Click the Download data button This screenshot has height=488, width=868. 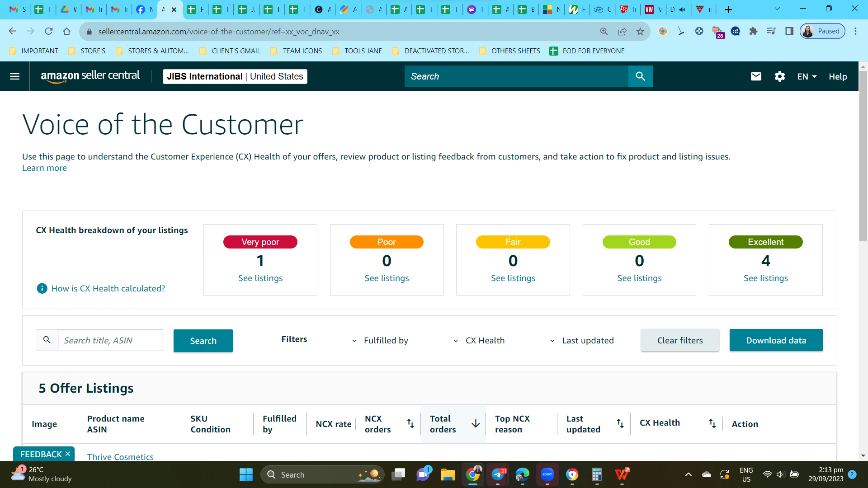[776, 340]
